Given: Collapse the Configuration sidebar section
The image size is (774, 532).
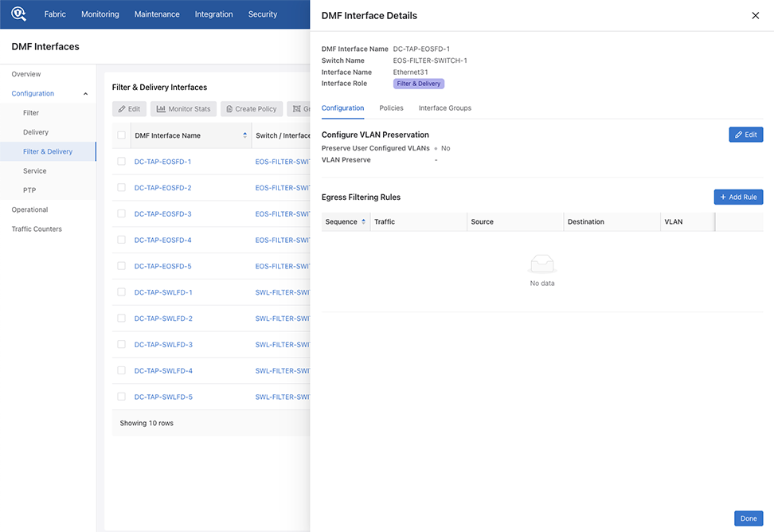Looking at the screenshot, I should click(x=85, y=94).
